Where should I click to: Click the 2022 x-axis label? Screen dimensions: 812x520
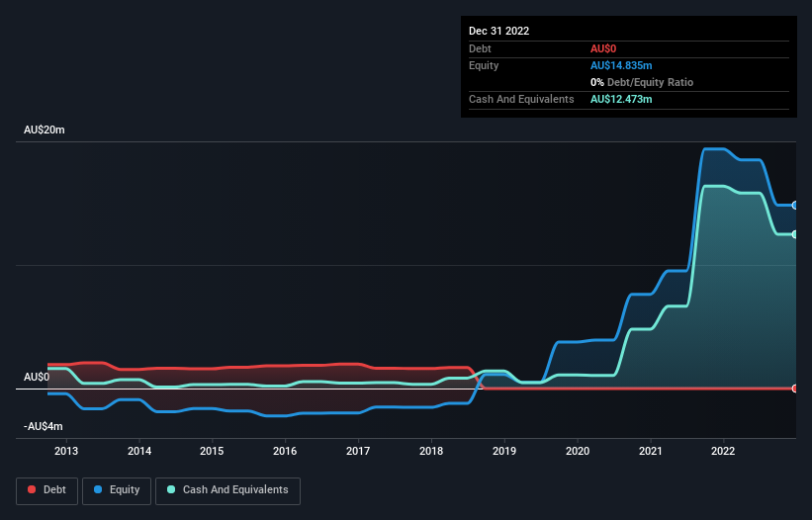pyautogui.click(x=723, y=451)
